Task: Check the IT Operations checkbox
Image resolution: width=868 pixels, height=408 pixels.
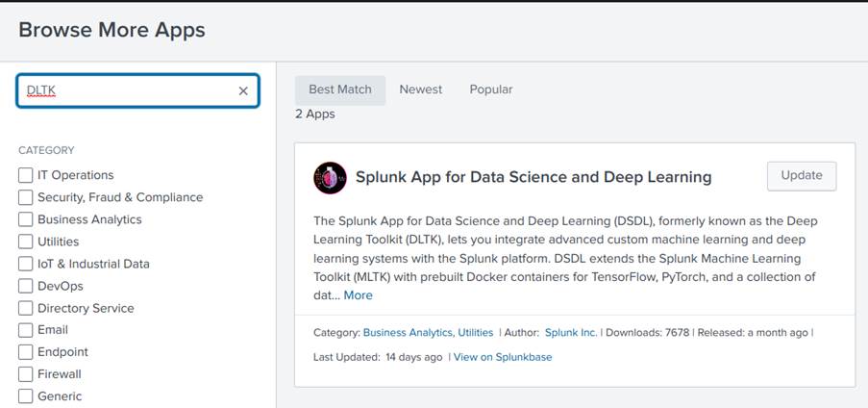Action: (x=26, y=175)
